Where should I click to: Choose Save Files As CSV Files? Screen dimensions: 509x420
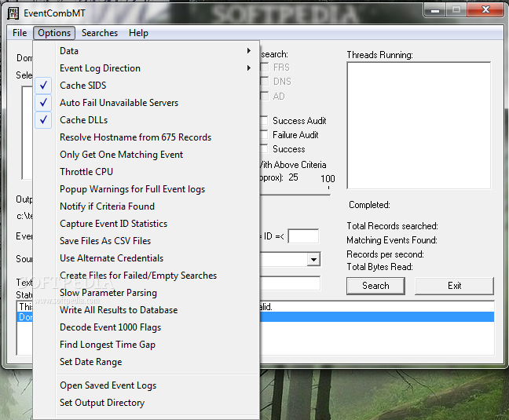[146, 241]
